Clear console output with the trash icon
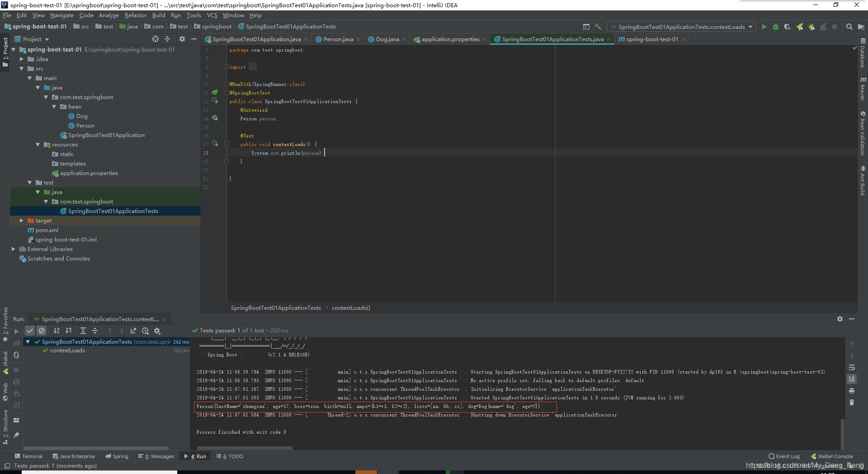 [x=852, y=402]
